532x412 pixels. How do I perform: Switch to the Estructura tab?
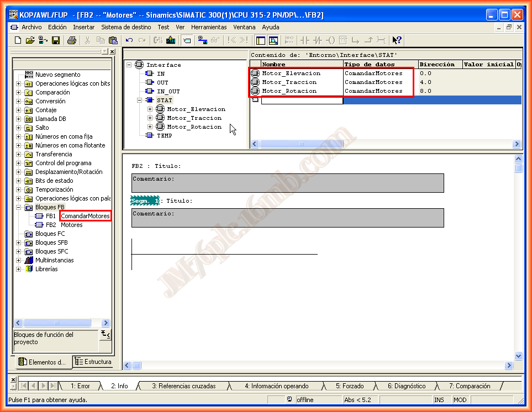[93, 362]
